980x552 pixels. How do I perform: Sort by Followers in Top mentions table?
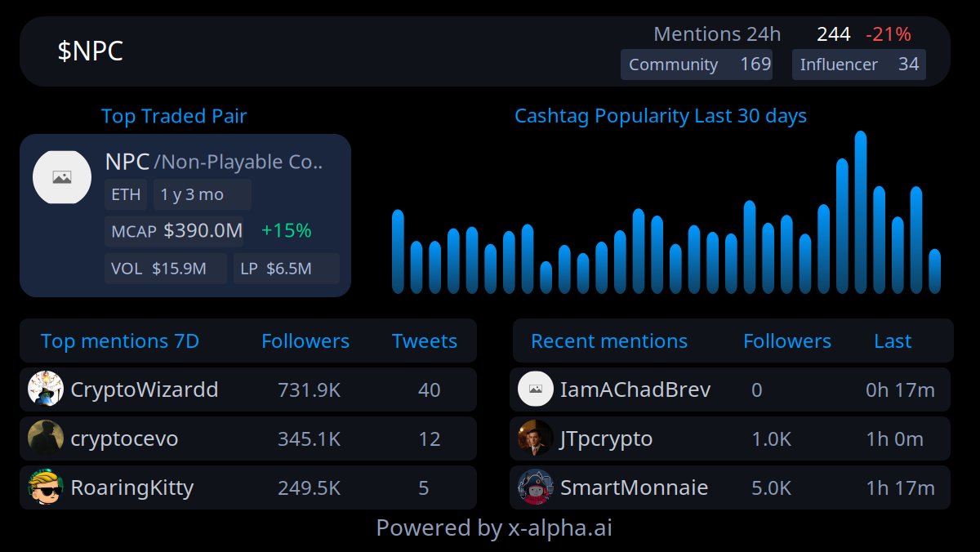pos(305,341)
